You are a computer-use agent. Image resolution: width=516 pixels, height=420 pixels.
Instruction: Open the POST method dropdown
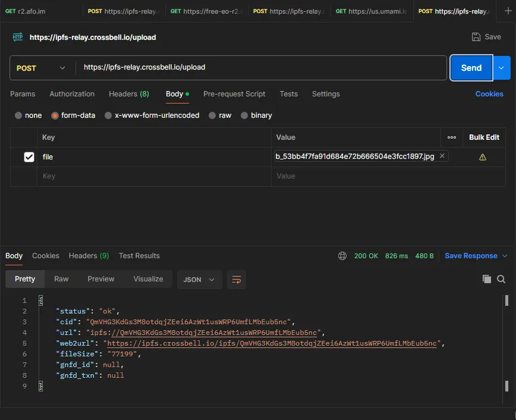click(x=42, y=68)
